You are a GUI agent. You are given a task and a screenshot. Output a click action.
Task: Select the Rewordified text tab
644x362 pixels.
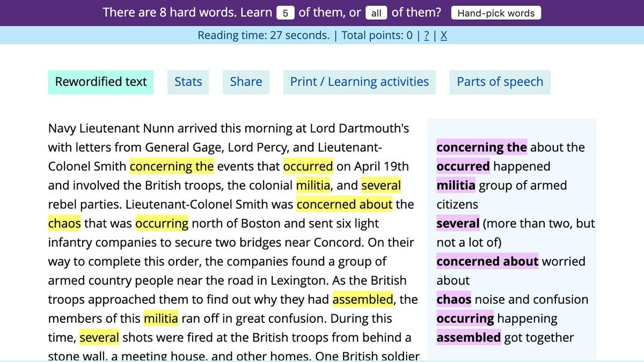(101, 82)
